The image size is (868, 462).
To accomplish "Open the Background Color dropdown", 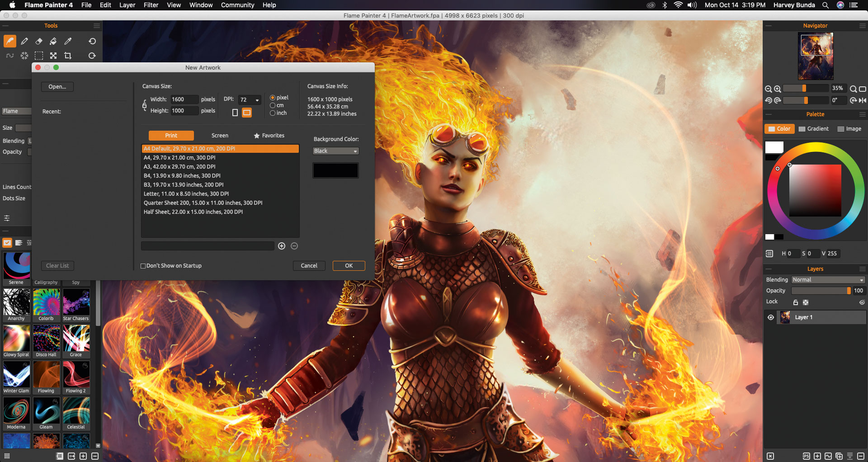I will [x=335, y=151].
